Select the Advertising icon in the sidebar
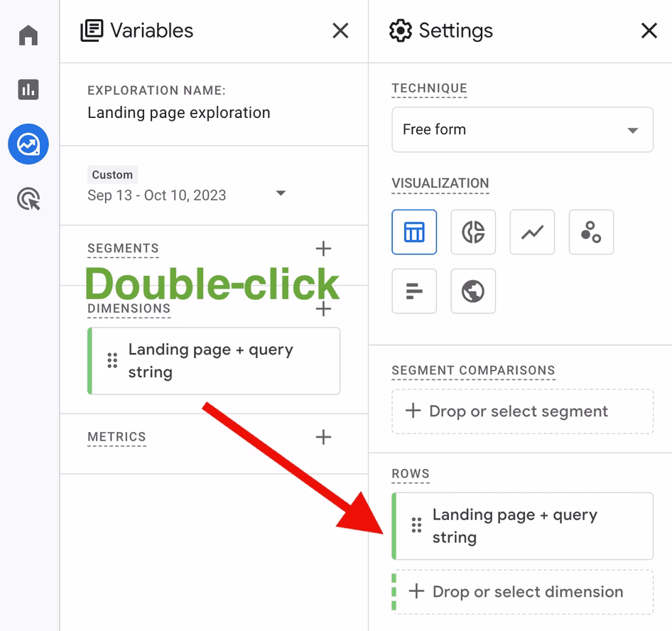The height and width of the screenshot is (631, 672). 28,199
